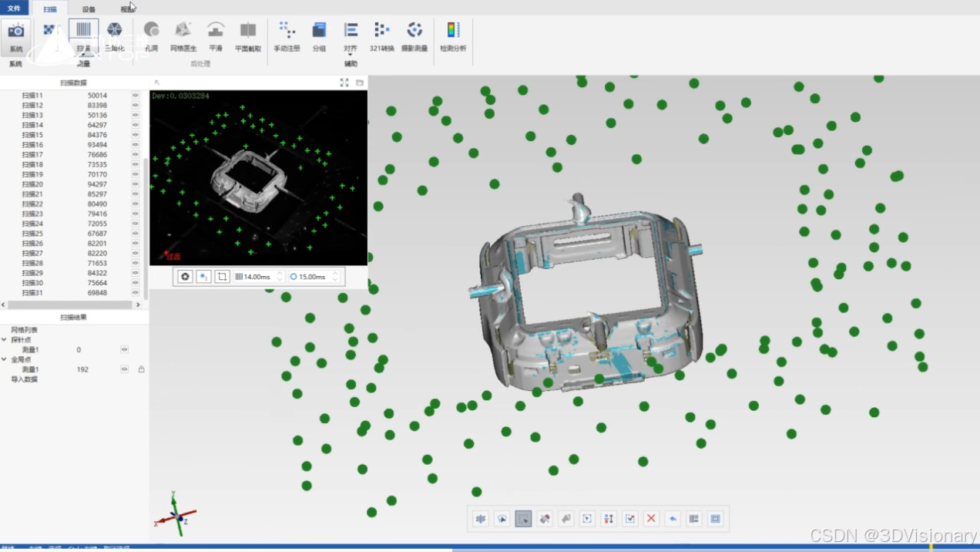Click the scan list left scroll arrow

click(4, 305)
